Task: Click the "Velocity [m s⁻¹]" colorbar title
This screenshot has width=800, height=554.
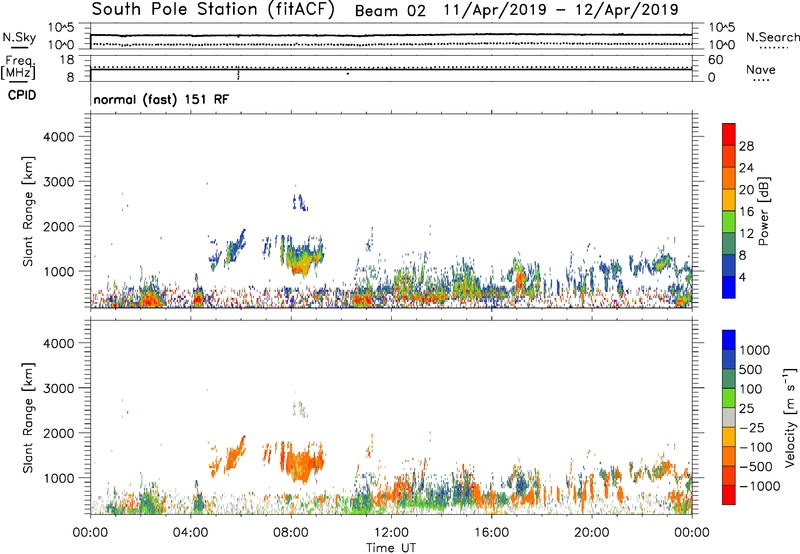Action: pos(790,417)
